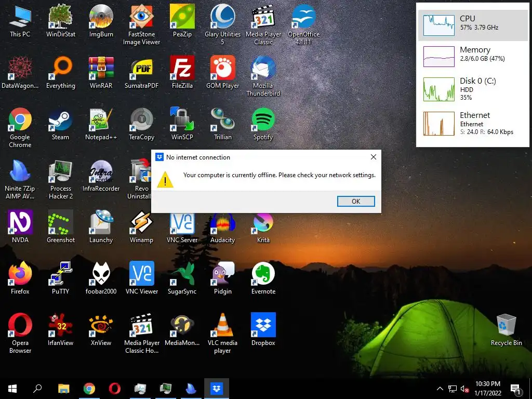The height and width of the screenshot is (399, 532).
Task: Open the network status tray icon
Action: pos(453,389)
